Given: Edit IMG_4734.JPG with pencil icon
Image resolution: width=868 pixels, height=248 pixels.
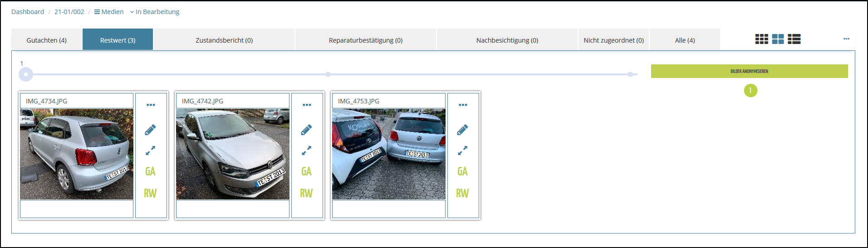Looking at the screenshot, I should 150,130.
